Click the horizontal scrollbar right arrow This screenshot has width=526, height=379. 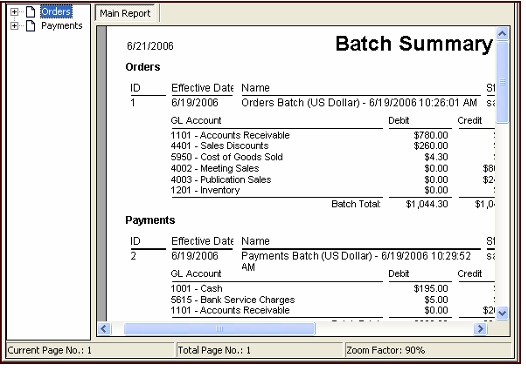pos(480,329)
